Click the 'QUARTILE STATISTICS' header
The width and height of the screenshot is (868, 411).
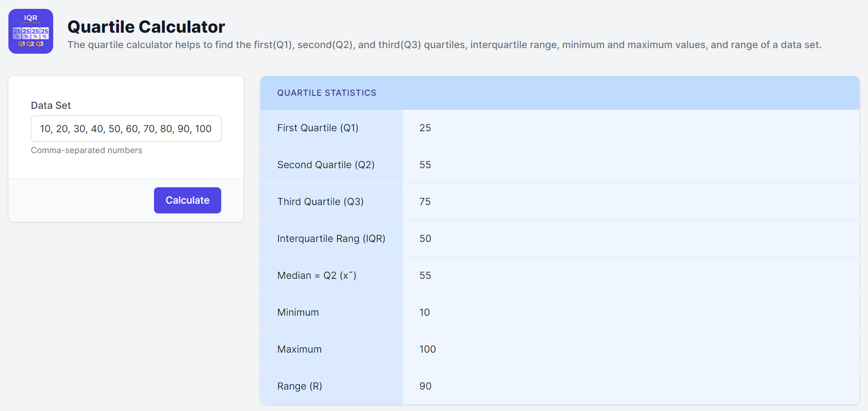click(327, 93)
